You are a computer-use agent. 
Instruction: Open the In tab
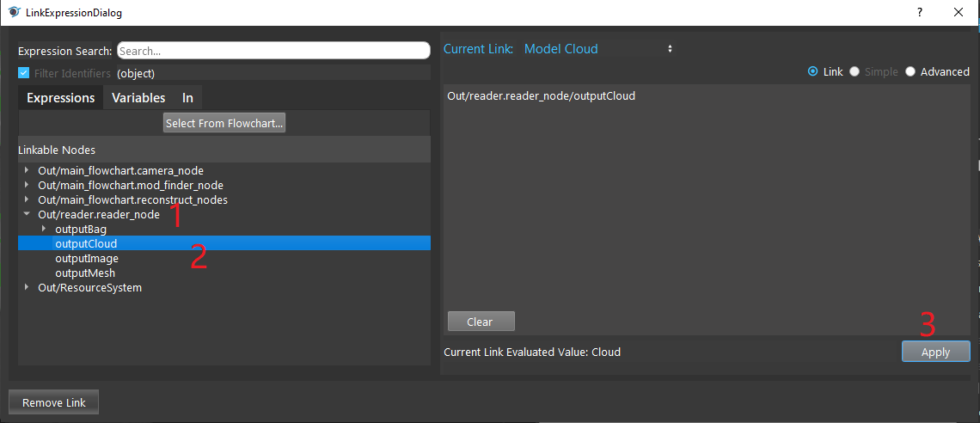click(x=187, y=97)
